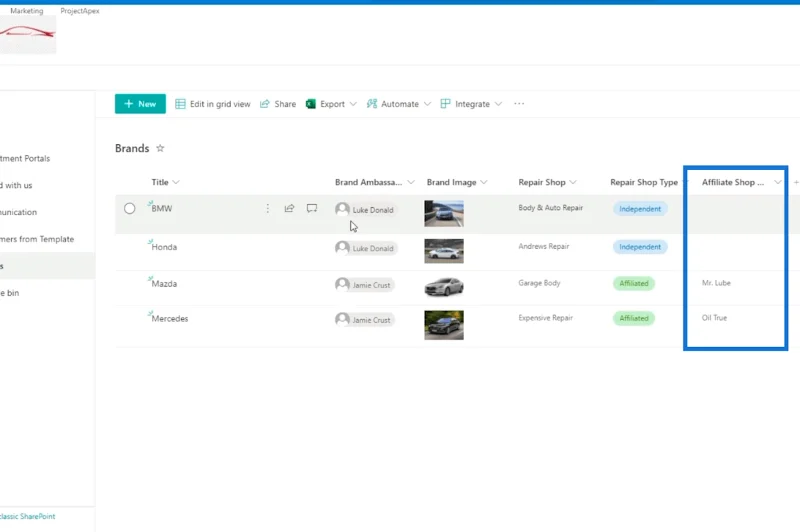Open the BMW item title
The image size is (800, 532).
tap(162, 209)
